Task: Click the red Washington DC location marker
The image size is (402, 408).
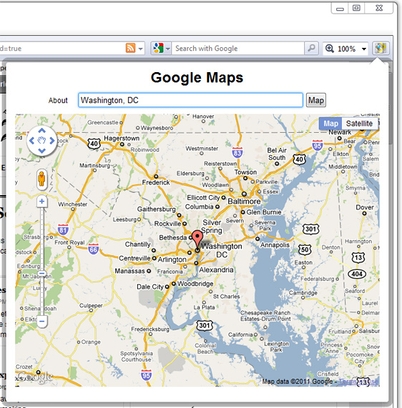Action: click(x=197, y=239)
